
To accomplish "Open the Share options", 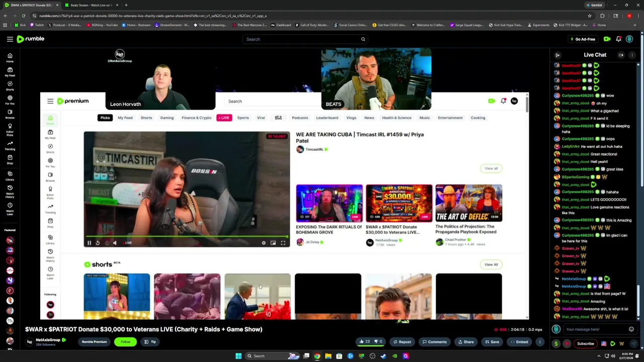I will pos(466,342).
